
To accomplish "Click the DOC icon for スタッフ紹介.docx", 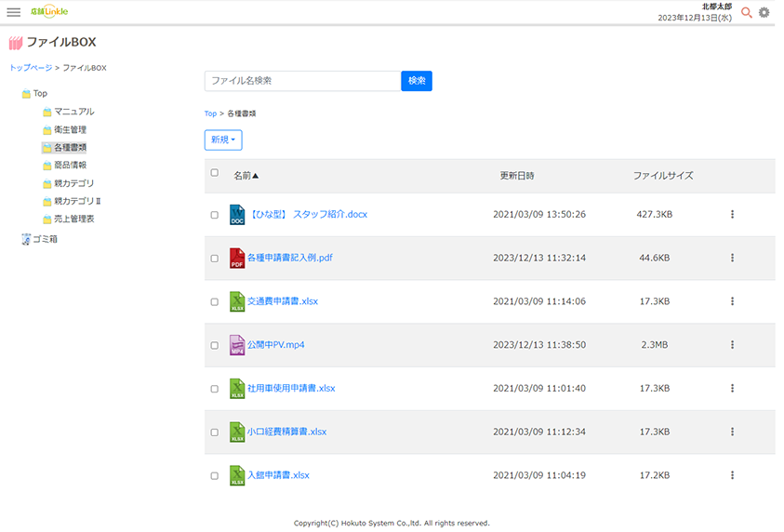I will (237, 215).
